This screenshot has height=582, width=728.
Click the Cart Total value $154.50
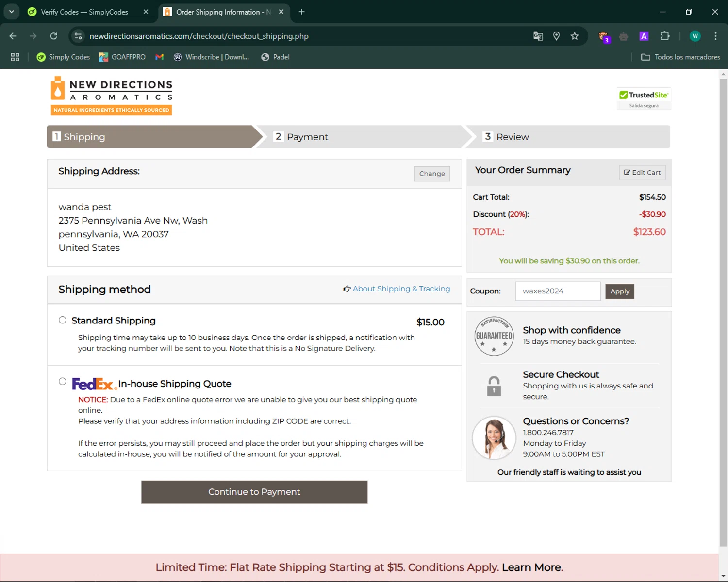[x=652, y=197]
